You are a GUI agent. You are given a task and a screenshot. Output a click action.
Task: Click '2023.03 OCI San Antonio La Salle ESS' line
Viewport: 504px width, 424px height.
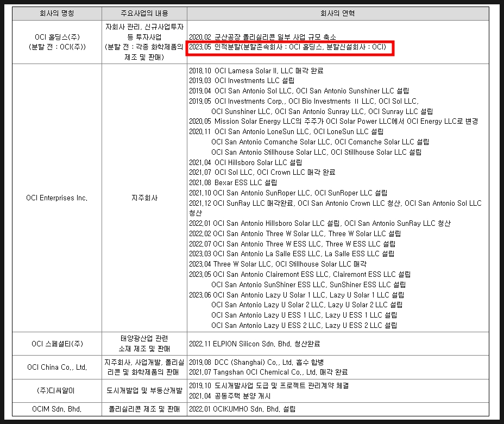point(292,254)
